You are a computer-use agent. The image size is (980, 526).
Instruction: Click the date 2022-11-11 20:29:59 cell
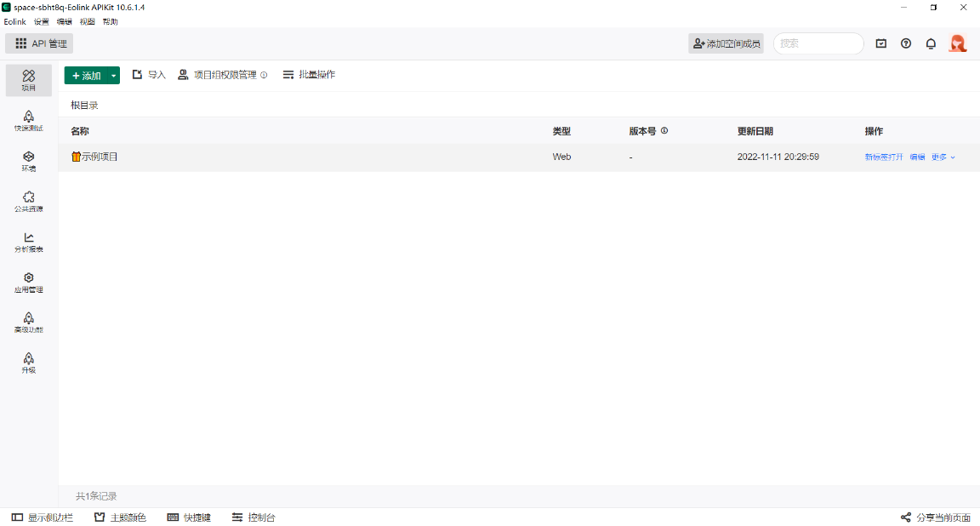coord(778,157)
